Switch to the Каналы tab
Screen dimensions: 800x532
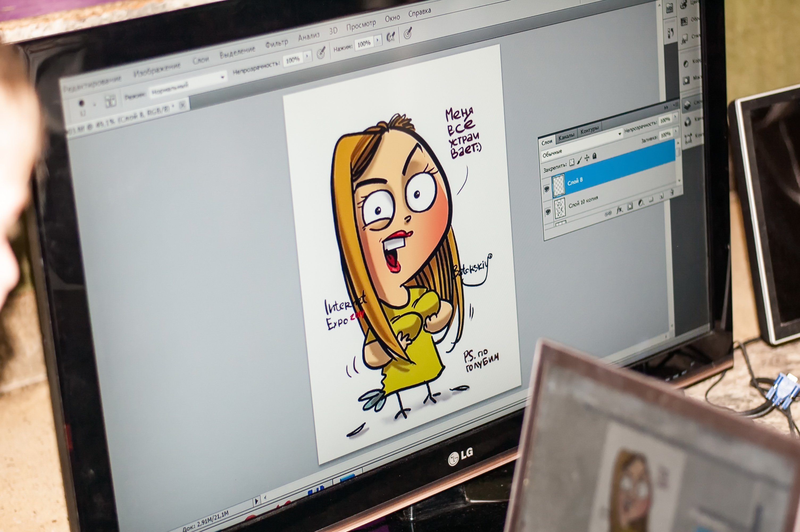point(566,136)
